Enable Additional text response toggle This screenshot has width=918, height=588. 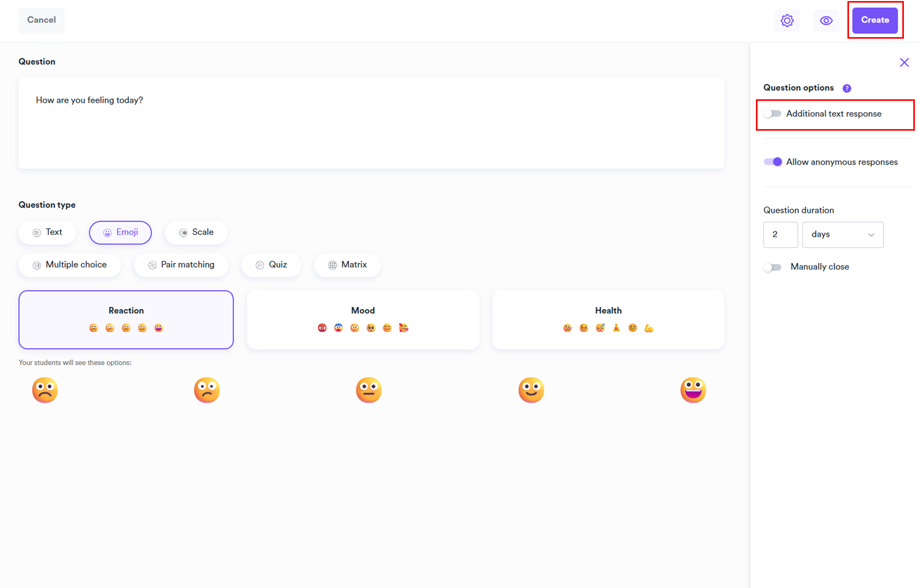coord(772,113)
